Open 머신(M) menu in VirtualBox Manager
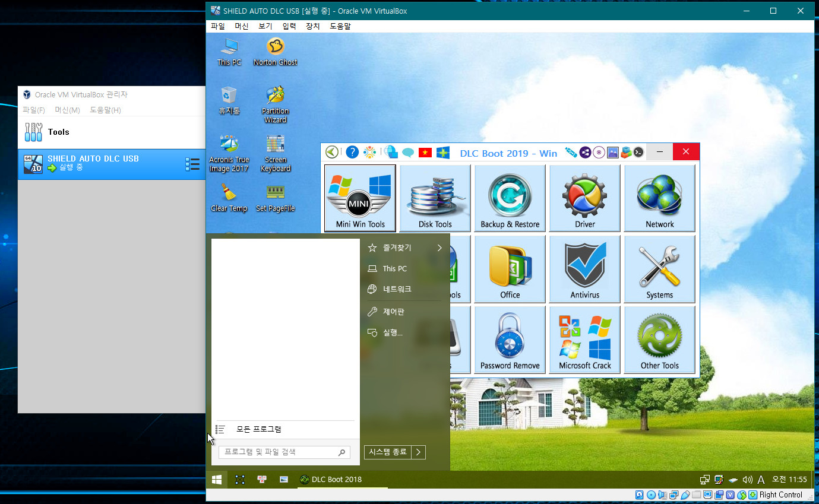This screenshot has width=819, height=504. click(67, 110)
